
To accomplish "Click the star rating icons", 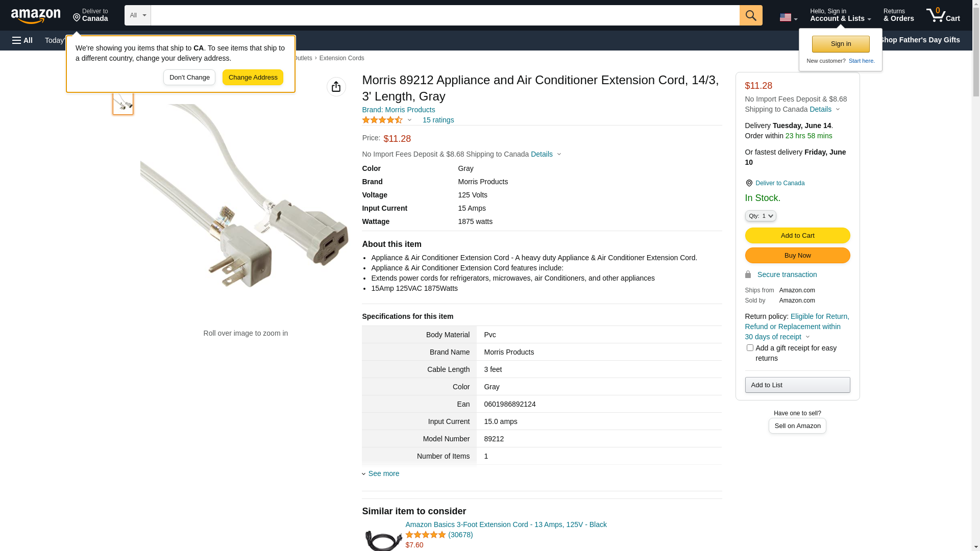I will tap(382, 120).
